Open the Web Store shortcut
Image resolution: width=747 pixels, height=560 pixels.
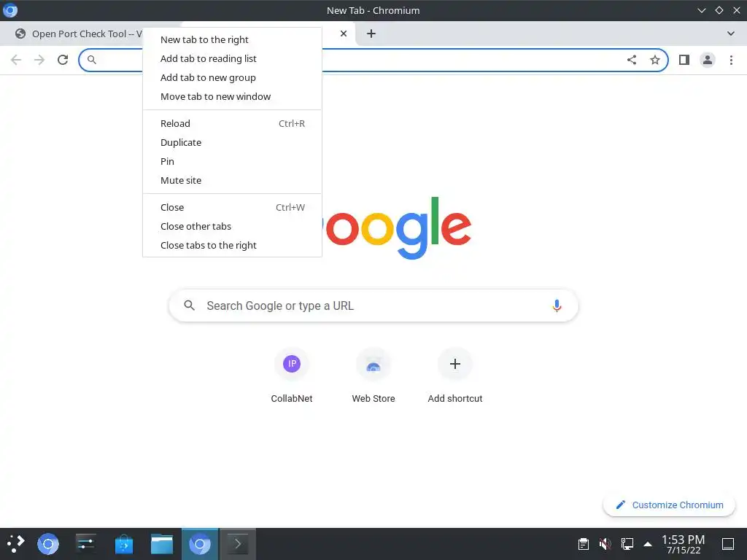373,376
